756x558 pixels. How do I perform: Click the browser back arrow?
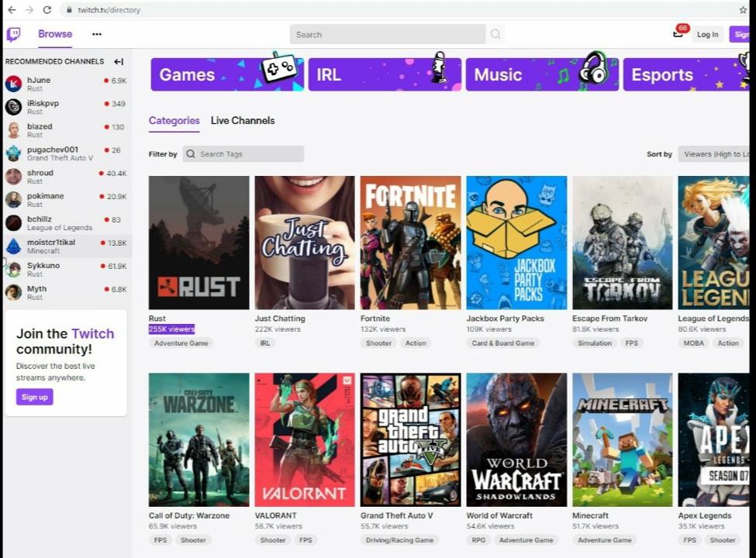[x=12, y=9]
